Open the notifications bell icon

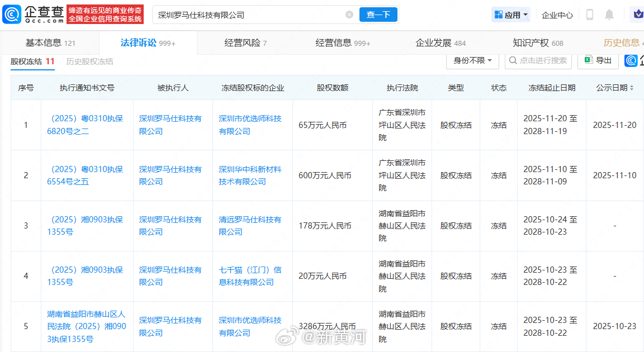[609, 15]
